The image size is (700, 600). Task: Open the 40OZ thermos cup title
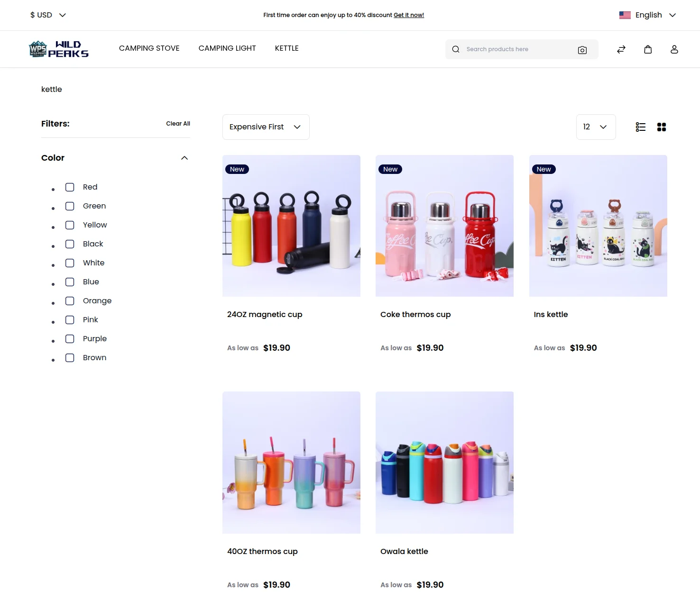click(262, 552)
